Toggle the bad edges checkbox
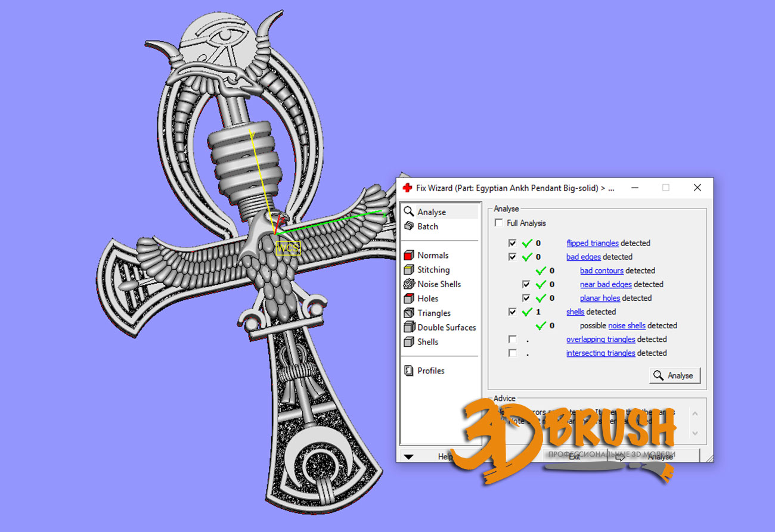775x532 pixels. tap(513, 257)
